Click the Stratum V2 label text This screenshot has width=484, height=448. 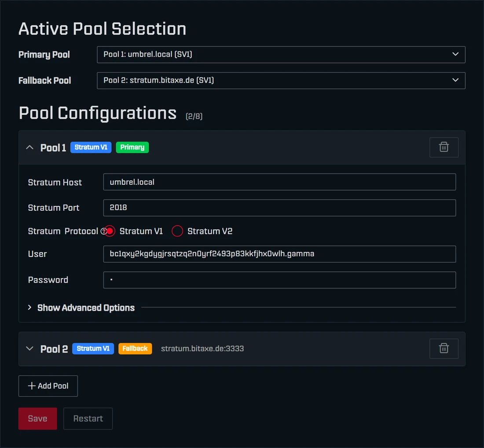(x=210, y=231)
